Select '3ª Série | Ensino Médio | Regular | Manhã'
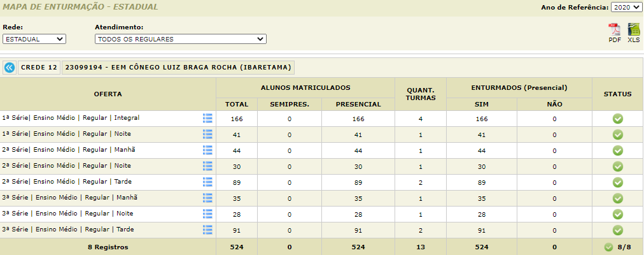Viewport: 644px width, 255px height. click(x=70, y=198)
